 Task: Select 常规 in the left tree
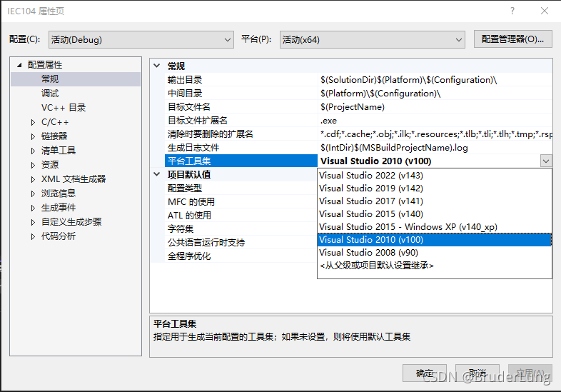(x=50, y=79)
